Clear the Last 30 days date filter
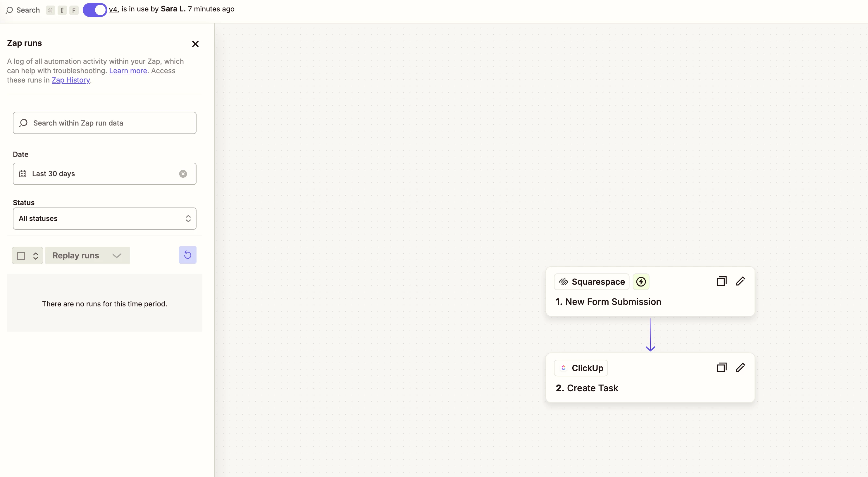Viewport: 868px width, 477px height. click(x=183, y=174)
